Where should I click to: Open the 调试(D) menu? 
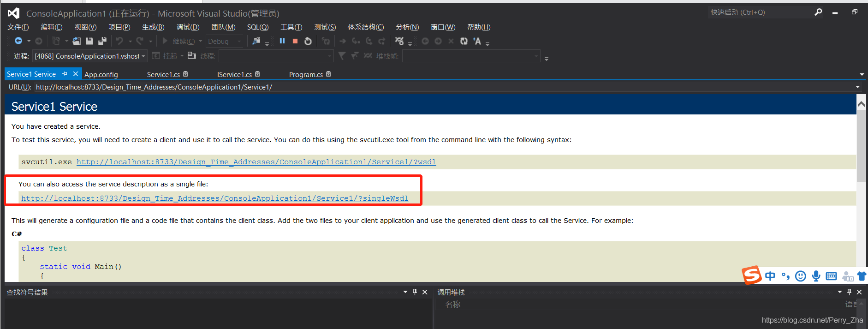(188, 27)
